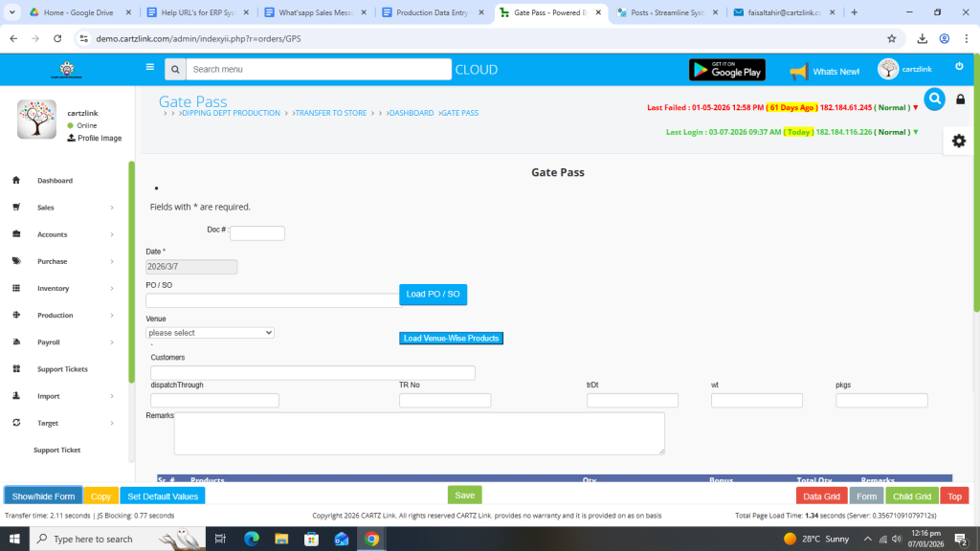The height and width of the screenshot is (551, 980).
Task: Click the Load Venue-Wise Products button
Action: point(450,339)
